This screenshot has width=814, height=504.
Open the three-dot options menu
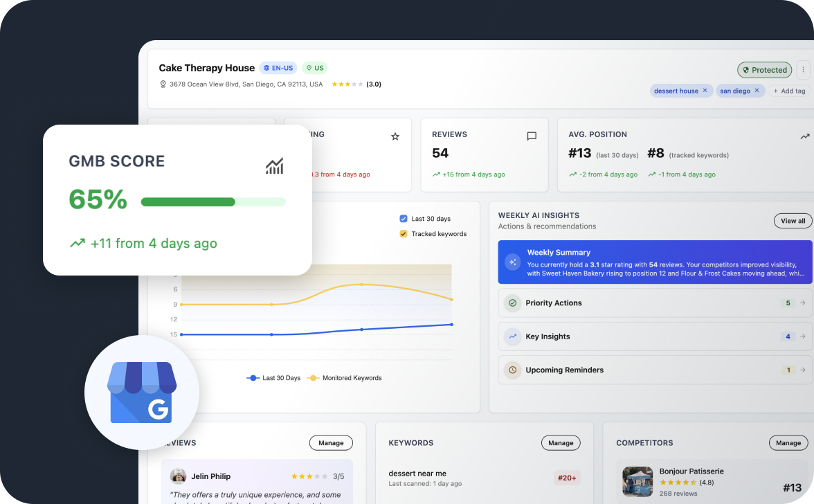point(803,70)
